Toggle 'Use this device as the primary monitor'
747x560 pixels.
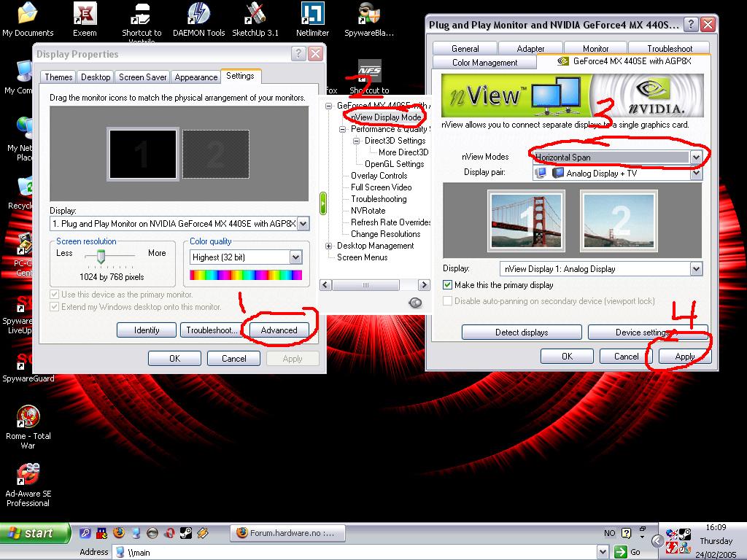pyautogui.click(x=54, y=295)
